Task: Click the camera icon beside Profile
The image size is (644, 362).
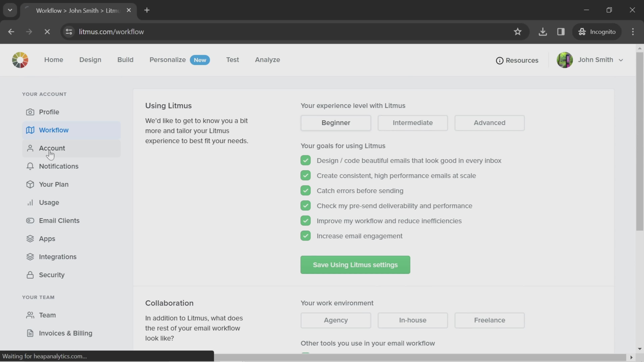Action: click(30, 112)
